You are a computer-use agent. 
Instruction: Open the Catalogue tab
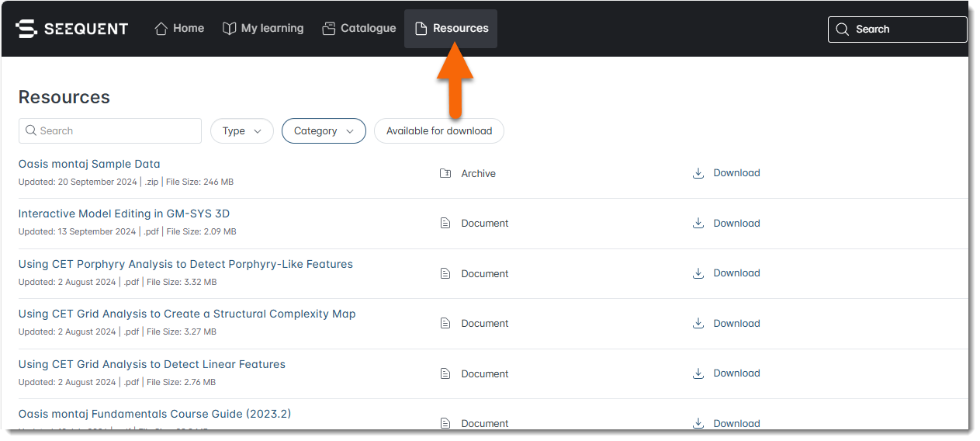pos(359,29)
